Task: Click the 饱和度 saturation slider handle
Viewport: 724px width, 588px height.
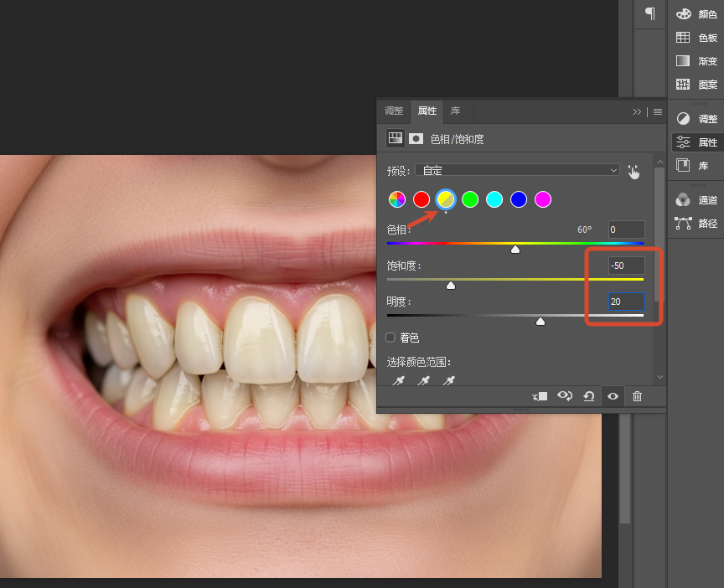Action: (451, 286)
